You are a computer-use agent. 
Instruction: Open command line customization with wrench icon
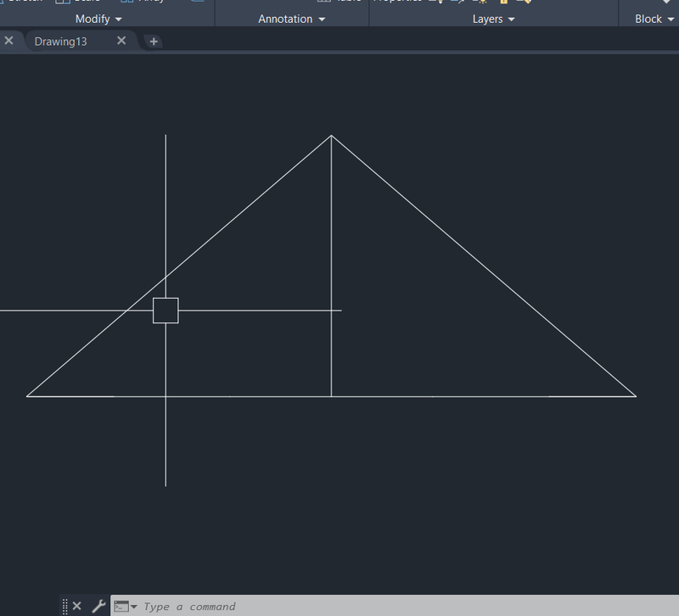pos(99,606)
